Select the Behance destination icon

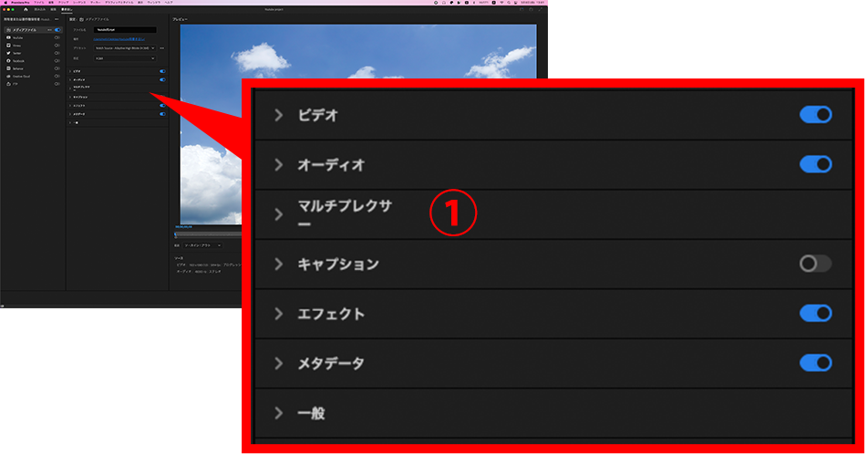(x=8, y=68)
